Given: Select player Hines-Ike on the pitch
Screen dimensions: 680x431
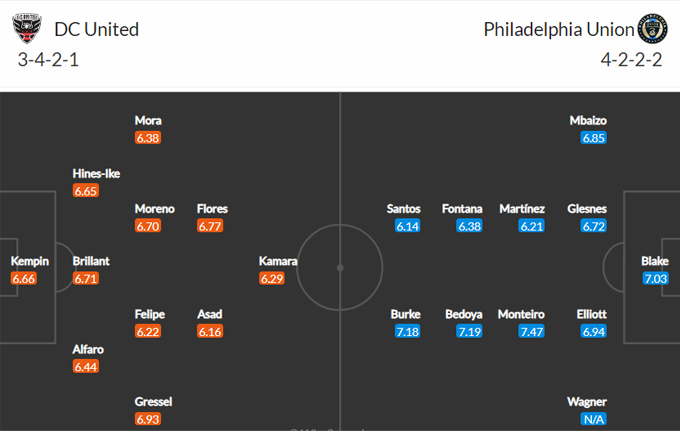Looking at the screenshot, I should point(96,173).
